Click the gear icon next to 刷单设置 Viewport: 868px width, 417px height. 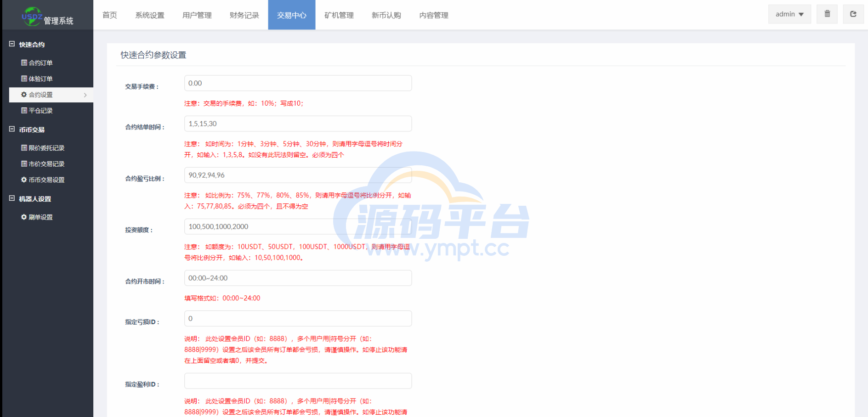click(24, 217)
